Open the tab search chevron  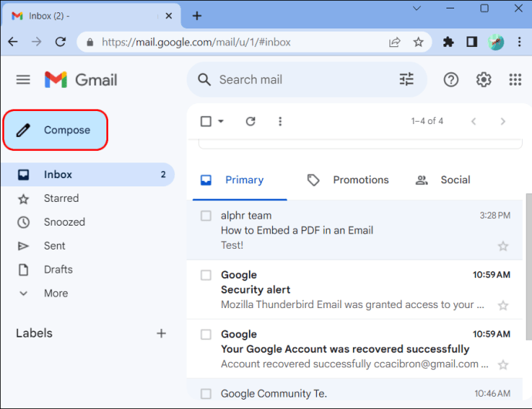pyautogui.click(x=417, y=8)
